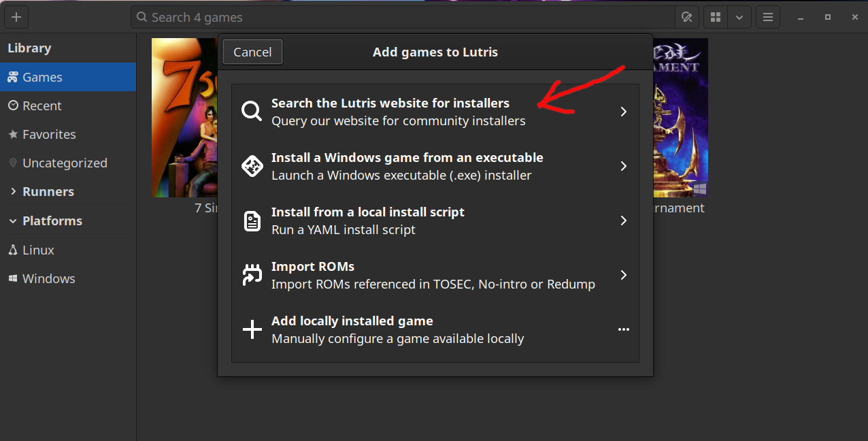Click the clear-search icon in search bar
Screen dimensions: 868x441
pyautogui.click(x=686, y=17)
